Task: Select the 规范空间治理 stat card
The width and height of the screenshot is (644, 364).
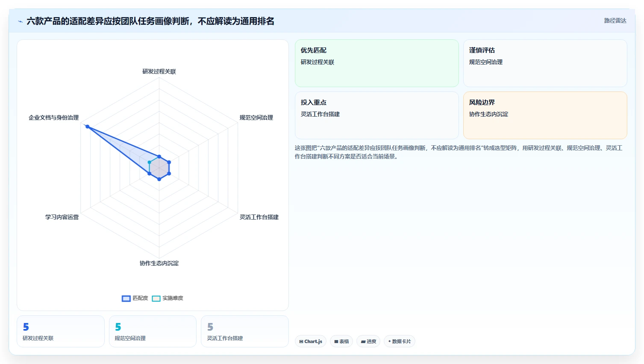Action: pos(153,332)
